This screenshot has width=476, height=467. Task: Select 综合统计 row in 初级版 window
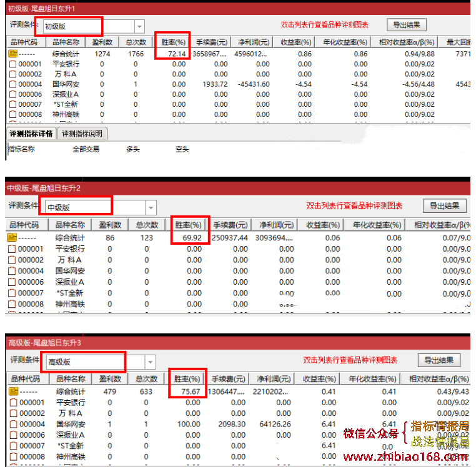tap(238, 54)
